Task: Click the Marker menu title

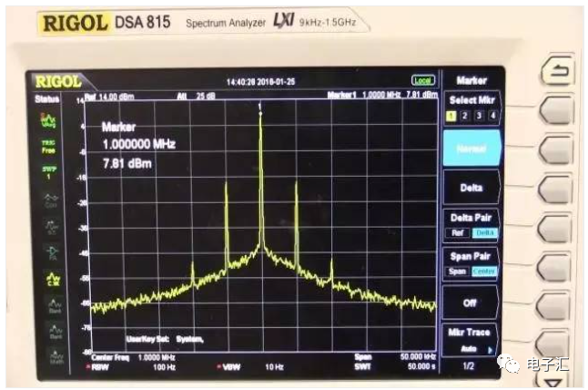Action: coord(471,80)
